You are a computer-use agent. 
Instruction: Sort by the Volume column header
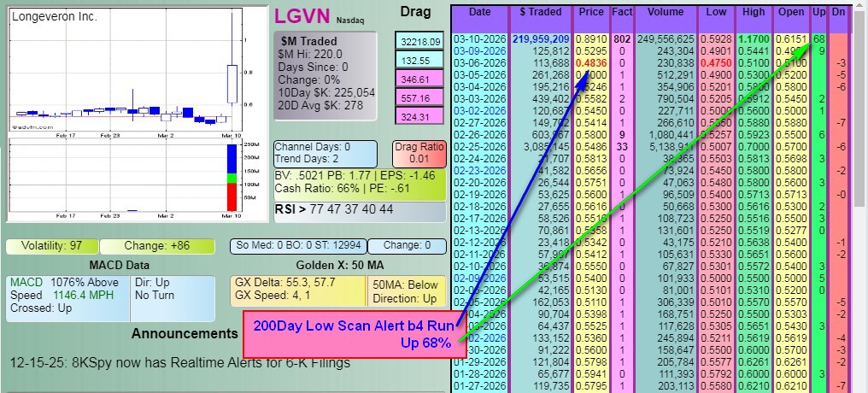[x=665, y=13]
